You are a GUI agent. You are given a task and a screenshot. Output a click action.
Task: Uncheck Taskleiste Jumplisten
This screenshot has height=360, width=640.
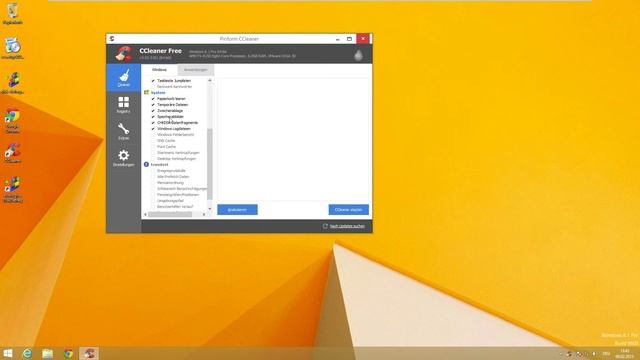[x=153, y=81]
